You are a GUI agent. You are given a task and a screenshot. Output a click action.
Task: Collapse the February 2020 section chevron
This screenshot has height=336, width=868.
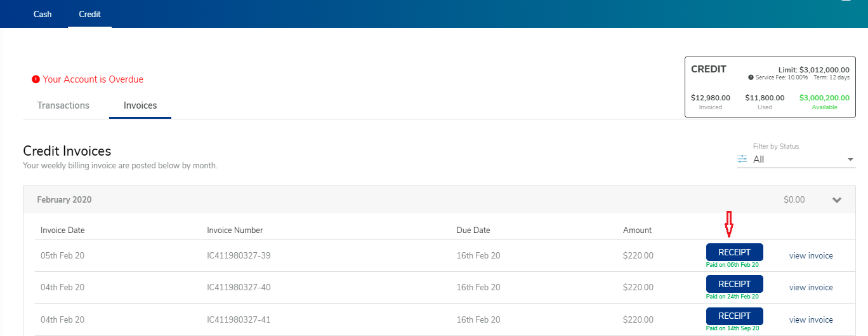(837, 200)
